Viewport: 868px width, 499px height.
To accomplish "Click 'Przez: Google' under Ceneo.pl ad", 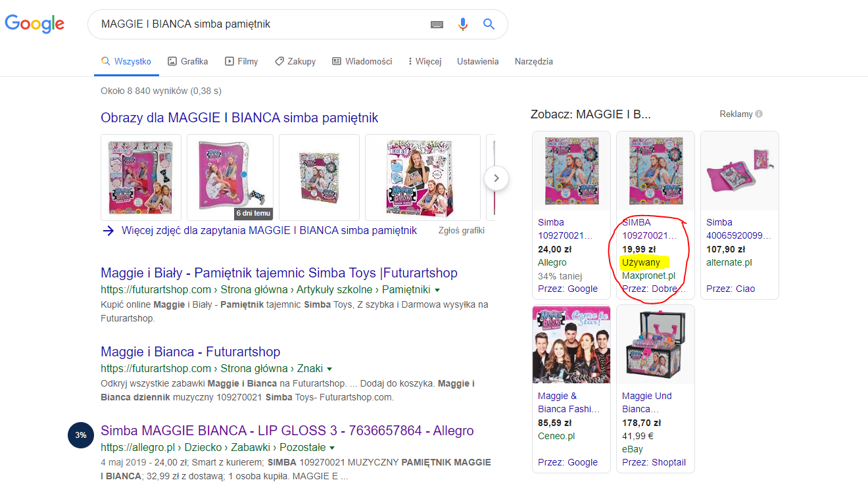I will pyautogui.click(x=568, y=462).
